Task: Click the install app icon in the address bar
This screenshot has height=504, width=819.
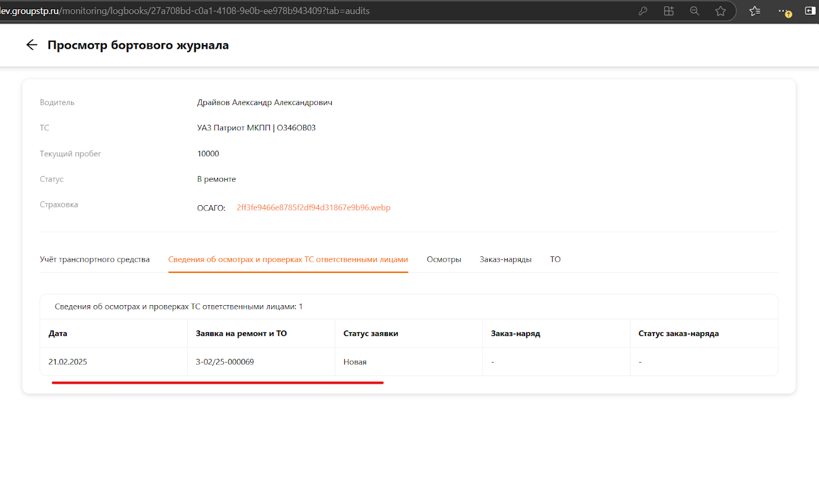Action: (x=669, y=11)
